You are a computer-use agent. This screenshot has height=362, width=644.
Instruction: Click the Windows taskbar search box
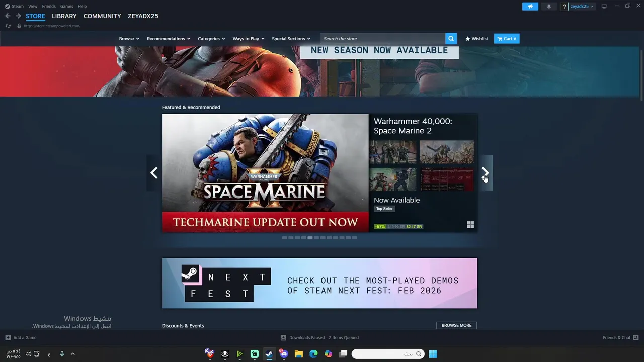(387, 354)
